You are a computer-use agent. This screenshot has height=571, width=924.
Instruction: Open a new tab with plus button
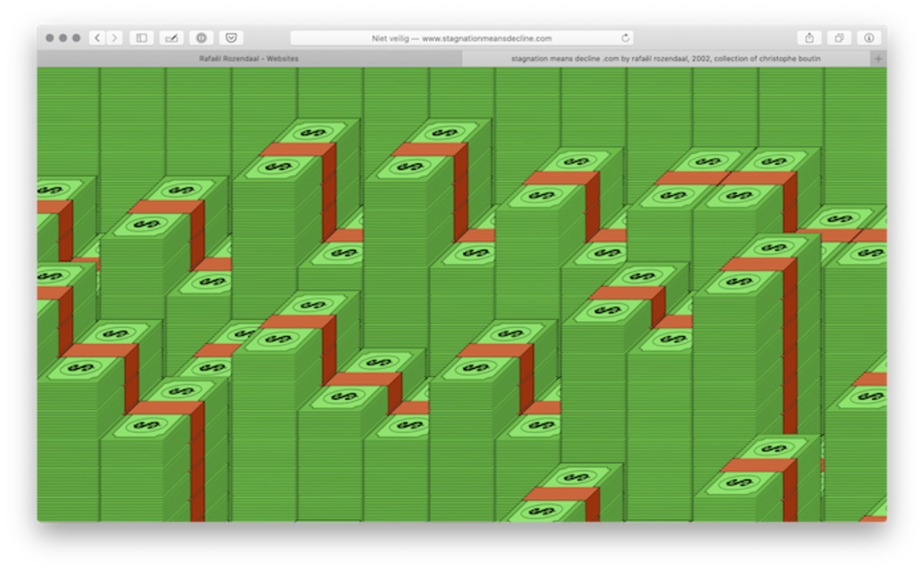[x=878, y=59]
